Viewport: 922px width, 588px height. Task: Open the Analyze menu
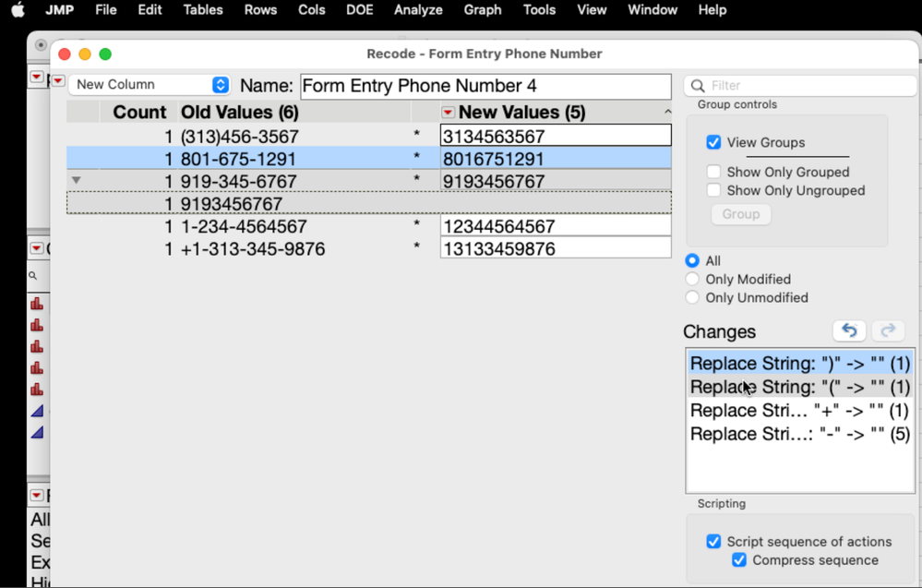point(418,10)
